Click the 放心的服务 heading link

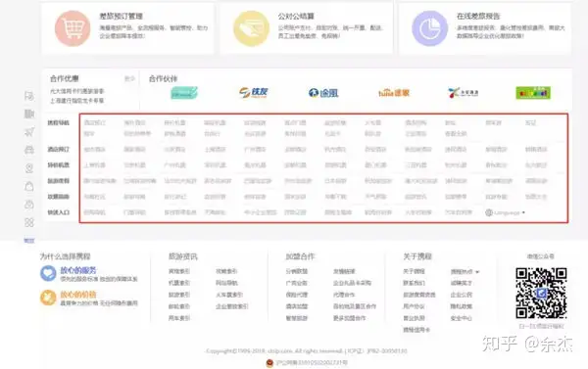(78, 270)
